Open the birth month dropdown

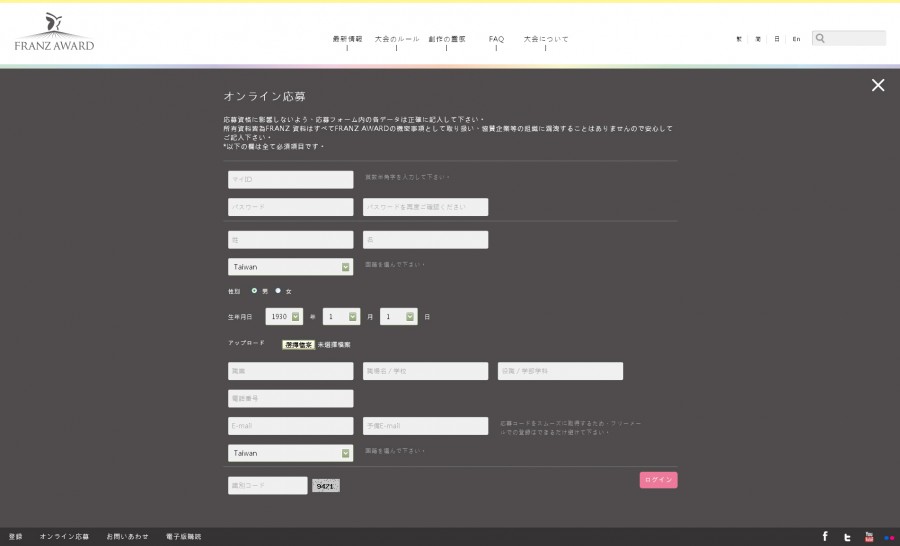pos(342,316)
